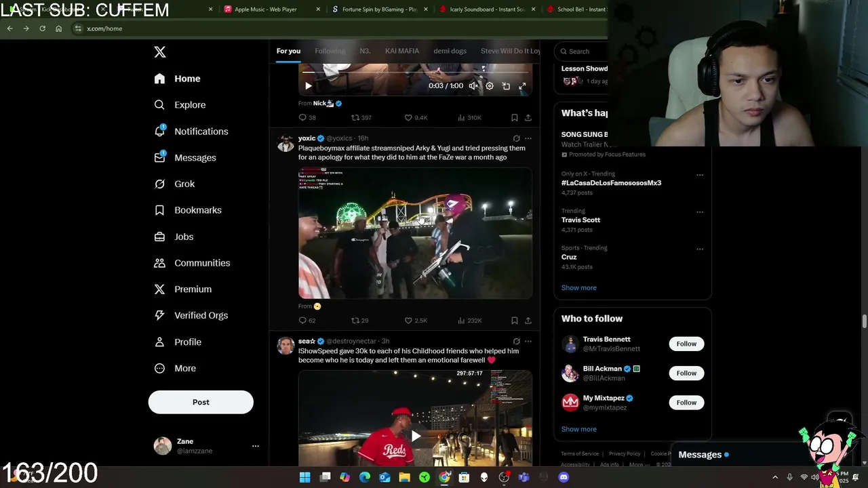This screenshot has height=488, width=868.
Task: Share the post with 310K views
Action: point(528,118)
